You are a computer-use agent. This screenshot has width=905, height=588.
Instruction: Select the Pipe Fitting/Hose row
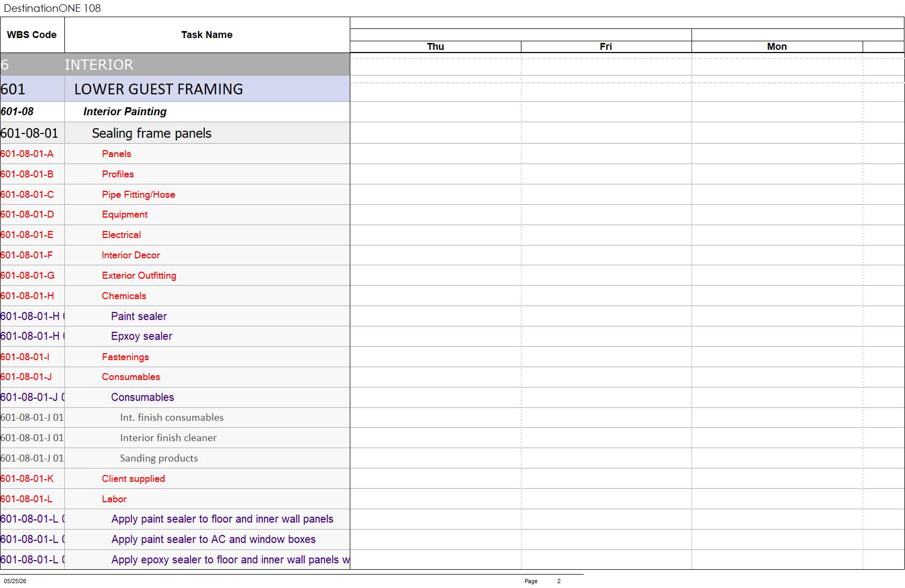[x=175, y=195]
